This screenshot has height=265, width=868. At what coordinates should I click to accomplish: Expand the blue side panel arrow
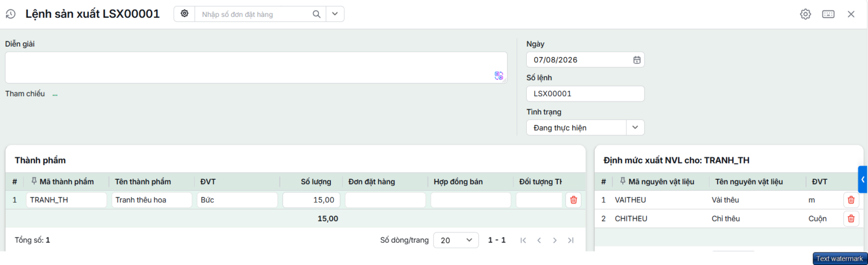pos(863,179)
